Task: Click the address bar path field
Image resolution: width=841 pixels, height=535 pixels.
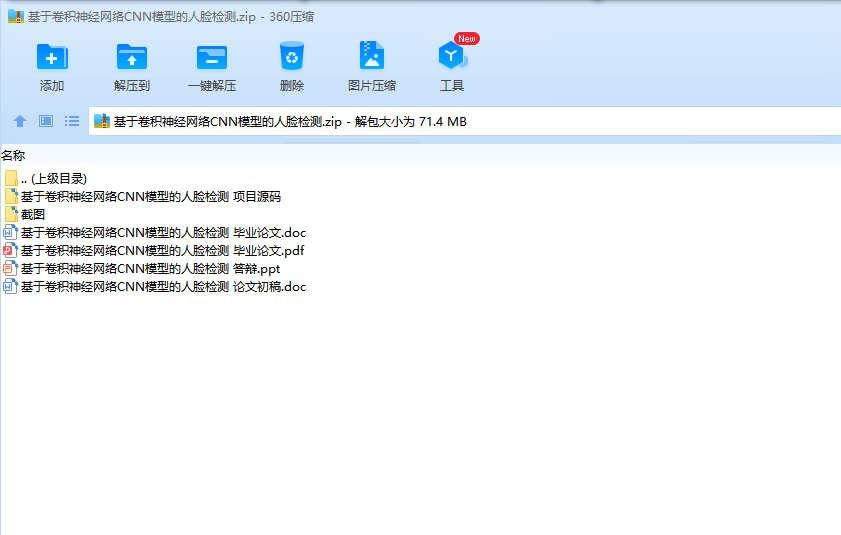Action: (464, 121)
